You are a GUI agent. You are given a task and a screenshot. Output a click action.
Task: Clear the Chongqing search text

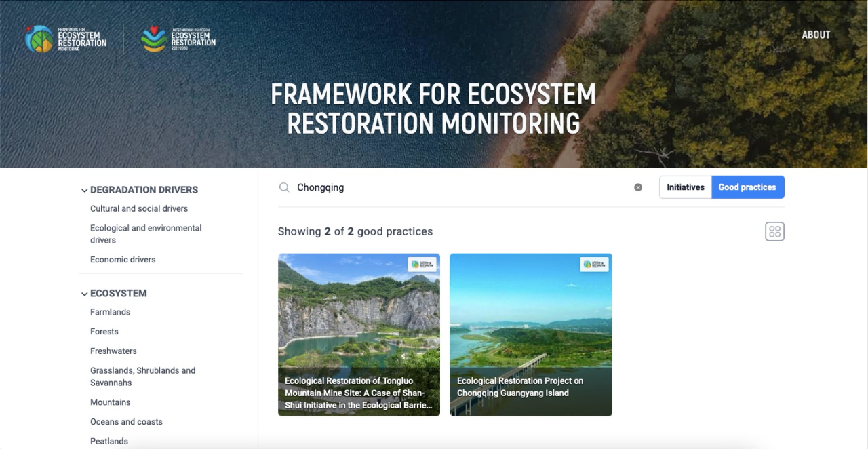(638, 187)
